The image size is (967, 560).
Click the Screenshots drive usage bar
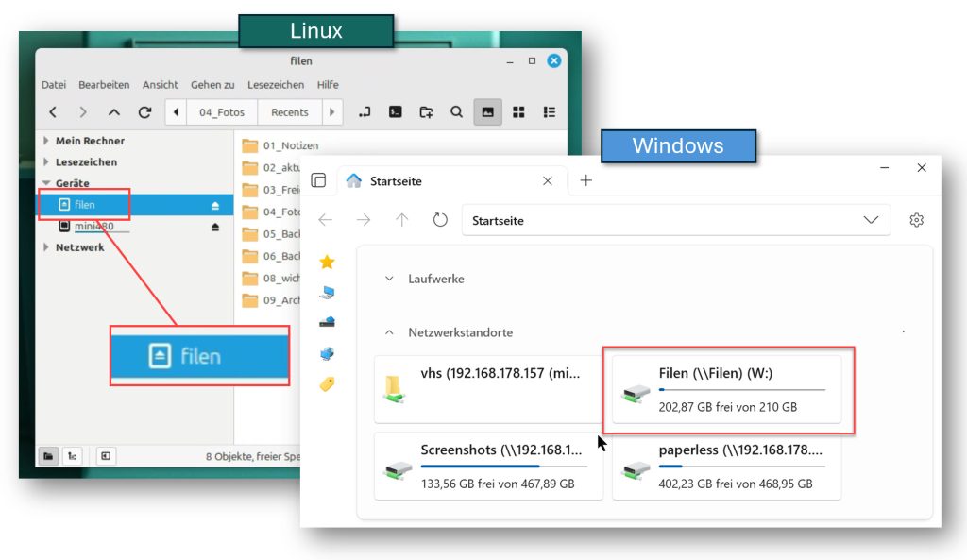point(503,466)
